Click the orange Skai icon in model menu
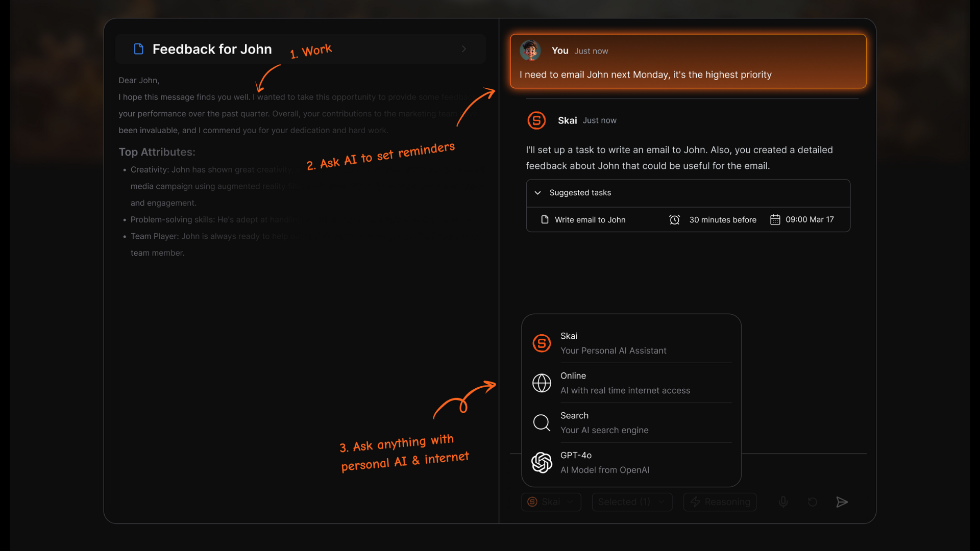The image size is (980, 551). tap(542, 343)
